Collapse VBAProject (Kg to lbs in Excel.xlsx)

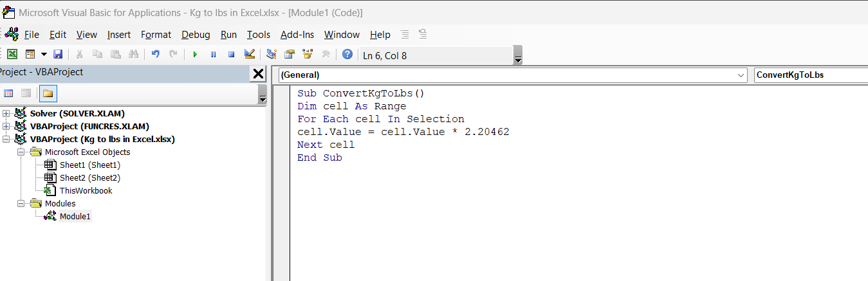pyautogui.click(x=6, y=140)
